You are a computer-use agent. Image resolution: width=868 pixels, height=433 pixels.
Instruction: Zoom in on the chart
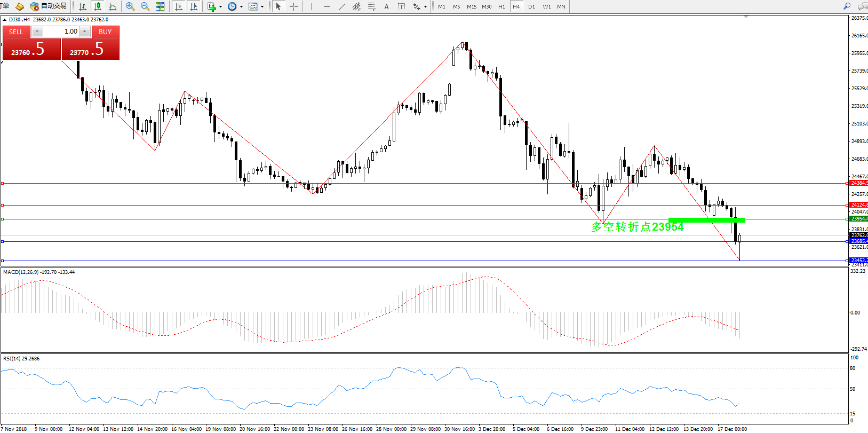[x=130, y=6]
